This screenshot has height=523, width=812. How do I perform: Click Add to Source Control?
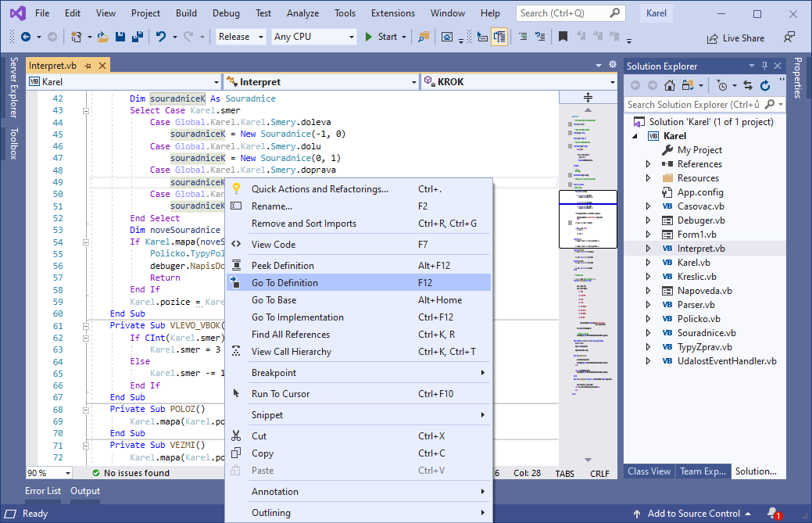(692, 513)
